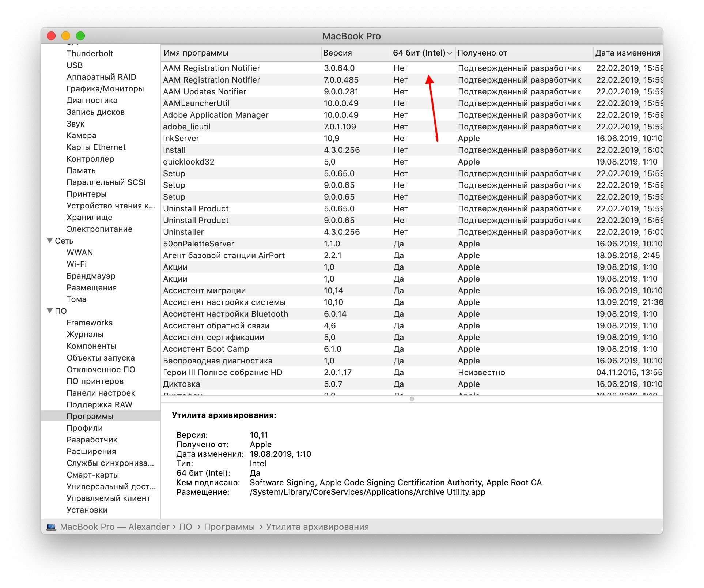704x588 pixels.
Task: Select USB in the sidebar
Action: [75, 65]
